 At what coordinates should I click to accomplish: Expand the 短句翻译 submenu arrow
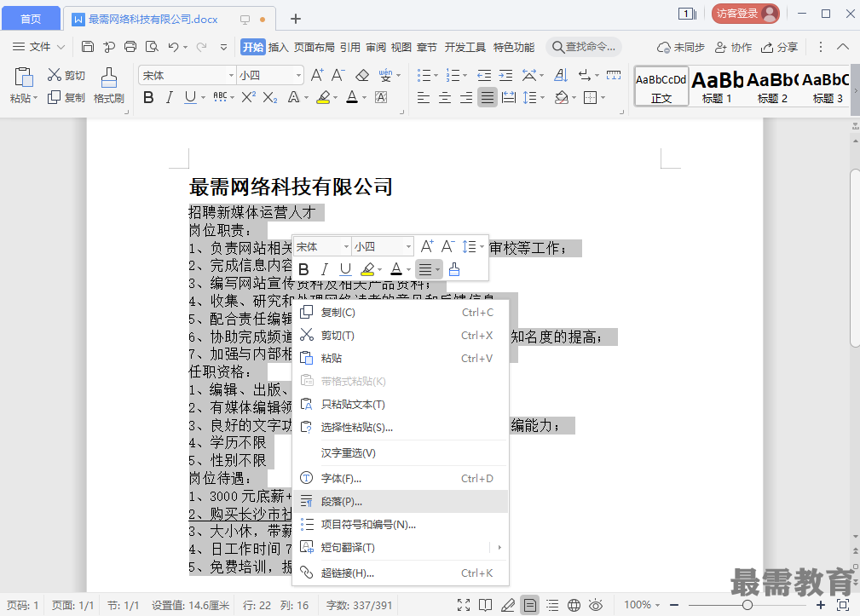[x=499, y=548]
